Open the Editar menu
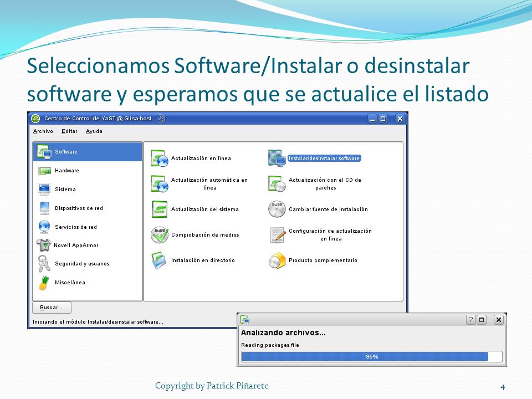Image resolution: width=532 pixels, height=399 pixels. (69, 131)
